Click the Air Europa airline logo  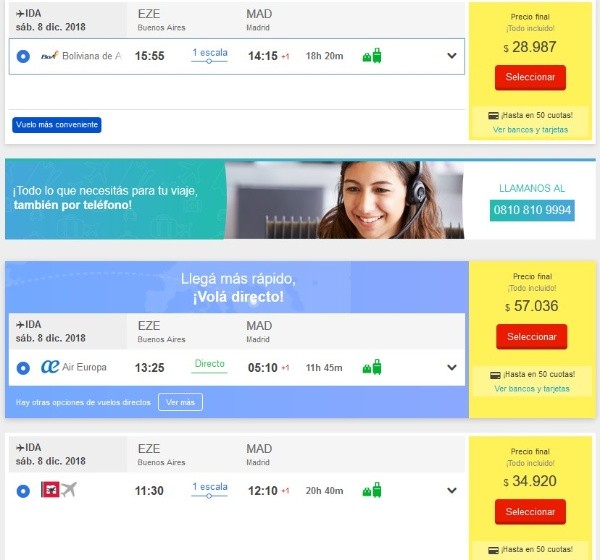coord(50,367)
